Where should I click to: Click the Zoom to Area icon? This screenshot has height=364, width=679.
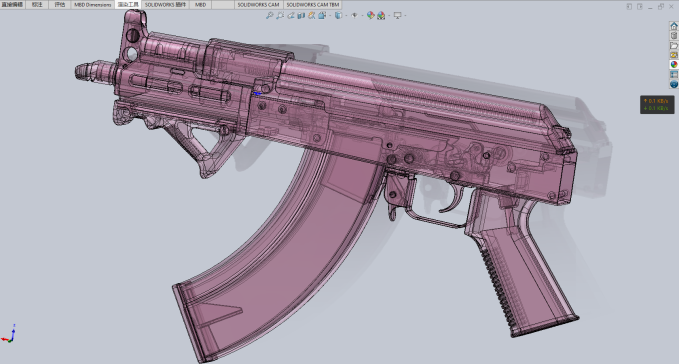point(280,16)
